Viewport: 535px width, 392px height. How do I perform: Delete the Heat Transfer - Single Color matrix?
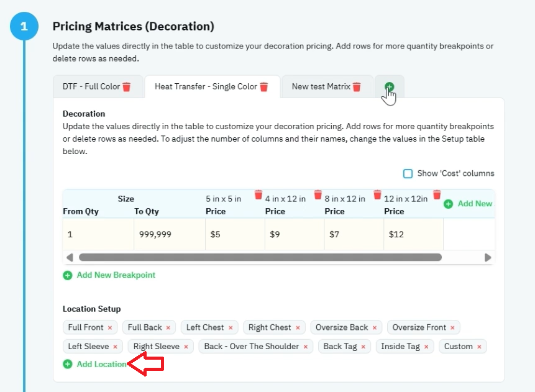click(263, 86)
